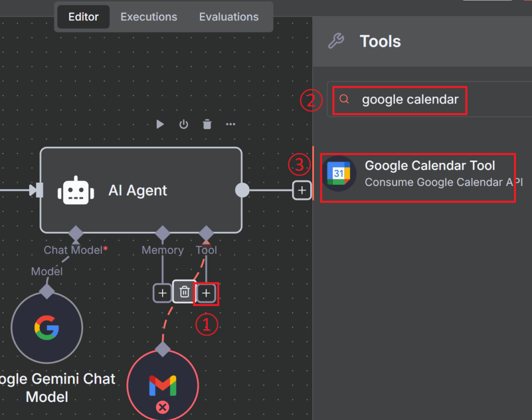Select the Gmail tool node
Screen dimensions: 532x420
pyautogui.click(x=163, y=384)
